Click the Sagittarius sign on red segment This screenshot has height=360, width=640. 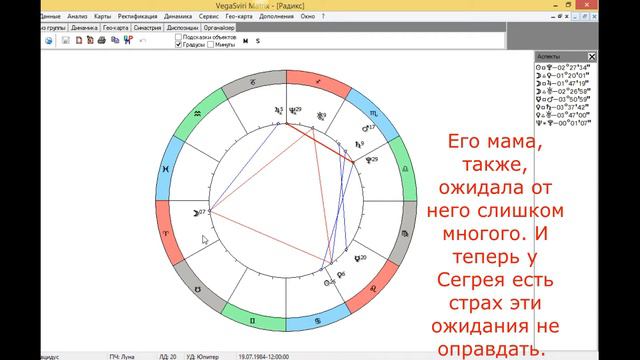click(x=318, y=82)
